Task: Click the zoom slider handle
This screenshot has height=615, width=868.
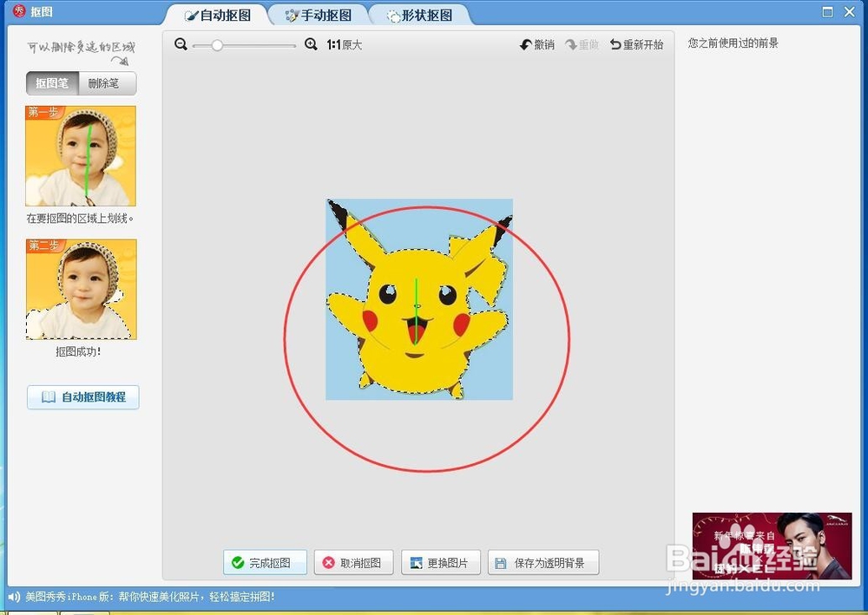Action: 218,45
